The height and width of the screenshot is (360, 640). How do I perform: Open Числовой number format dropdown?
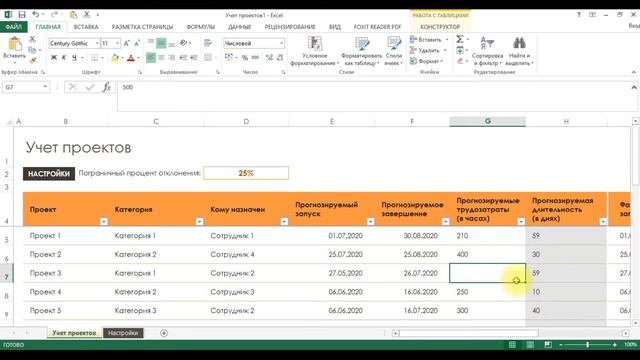point(282,43)
